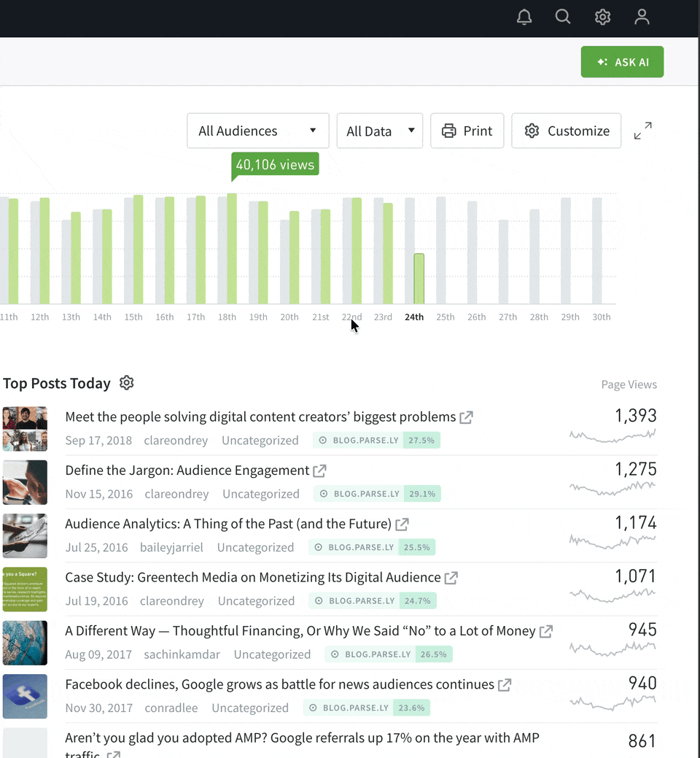Viewport: 700px width, 758px height.
Task: Open the user account icon
Action: coord(642,17)
